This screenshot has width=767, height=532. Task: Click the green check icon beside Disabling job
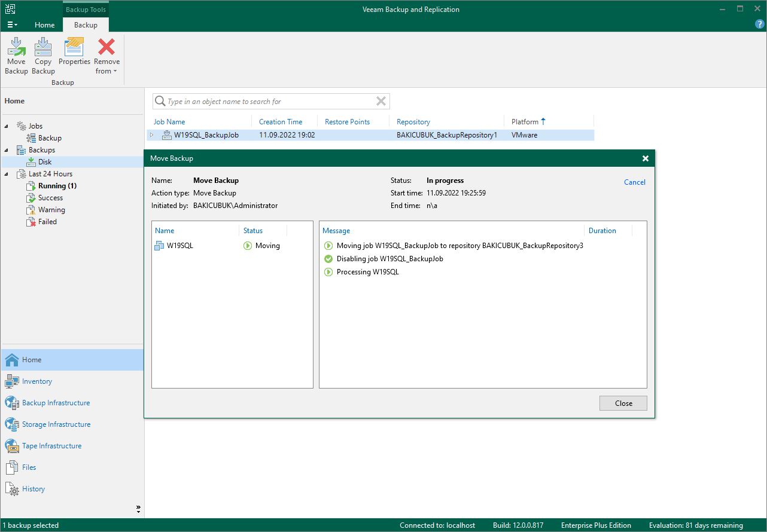pos(328,259)
